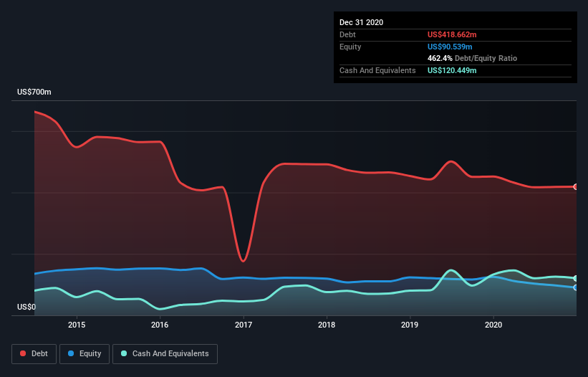Click the 2017 x-axis label
The height and width of the screenshot is (377, 588).
click(244, 325)
